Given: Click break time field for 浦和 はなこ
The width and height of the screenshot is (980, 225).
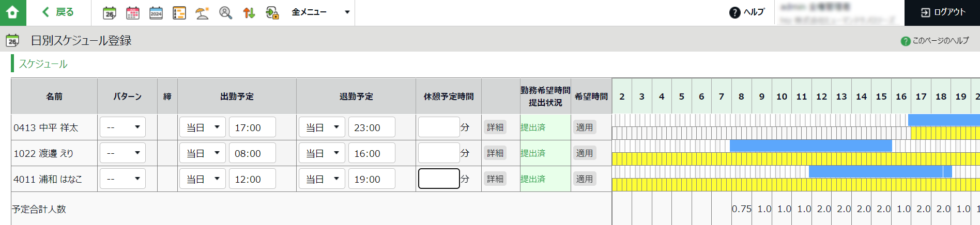Looking at the screenshot, I should pyautogui.click(x=439, y=179).
